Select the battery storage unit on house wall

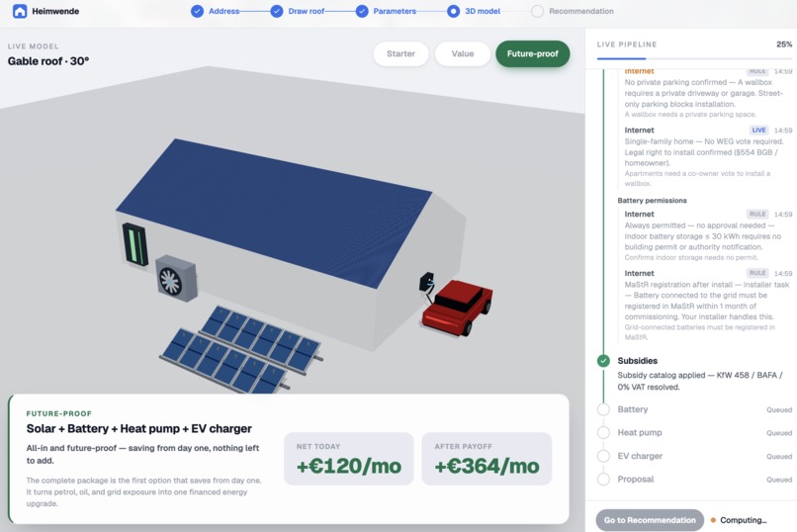pyautogui.click(x=135, y=245)
